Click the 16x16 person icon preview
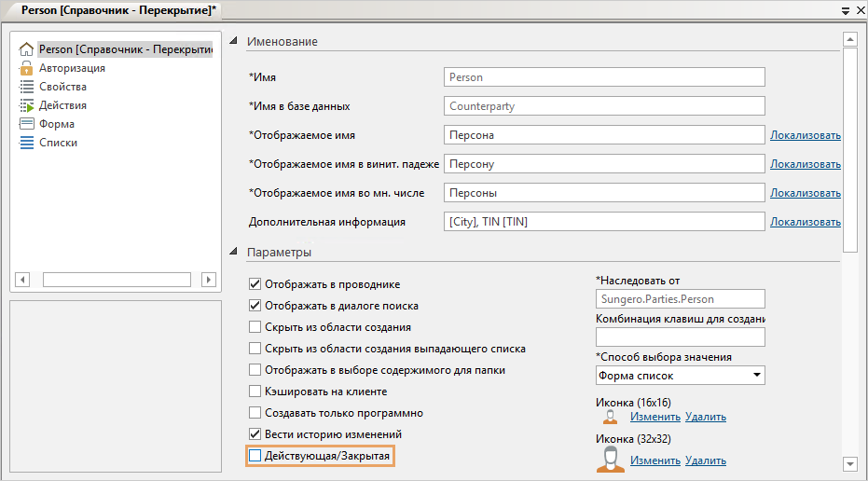 [x=611, y=417]
